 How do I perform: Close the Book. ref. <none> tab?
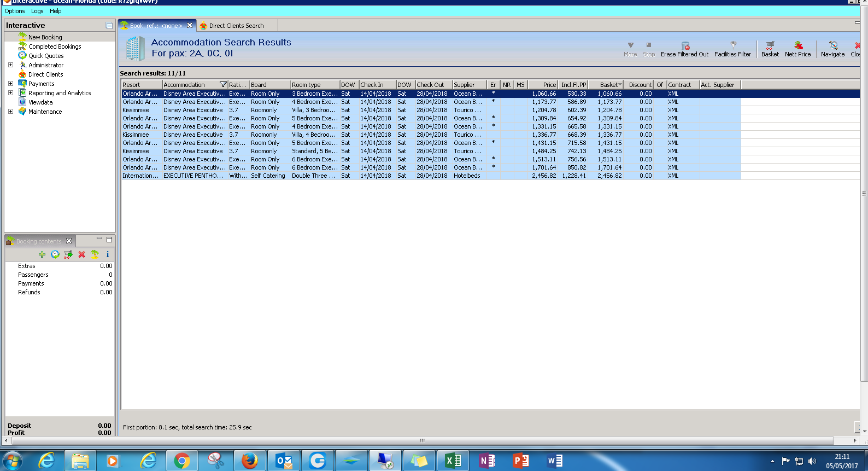point(190,26)
